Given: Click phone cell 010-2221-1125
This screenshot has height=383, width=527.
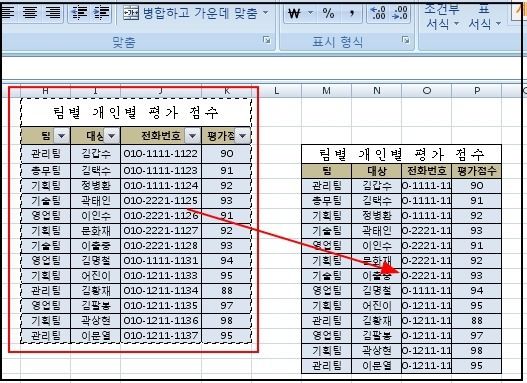Looking at the screenshot, I should 161,201.
